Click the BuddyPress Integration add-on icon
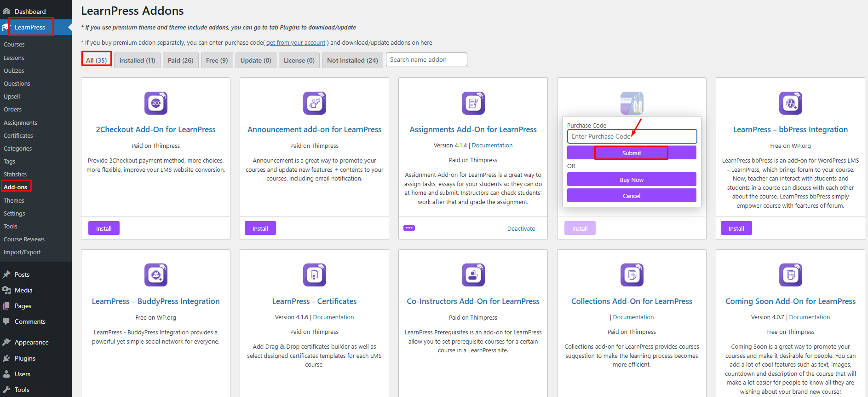 (156, 275)
